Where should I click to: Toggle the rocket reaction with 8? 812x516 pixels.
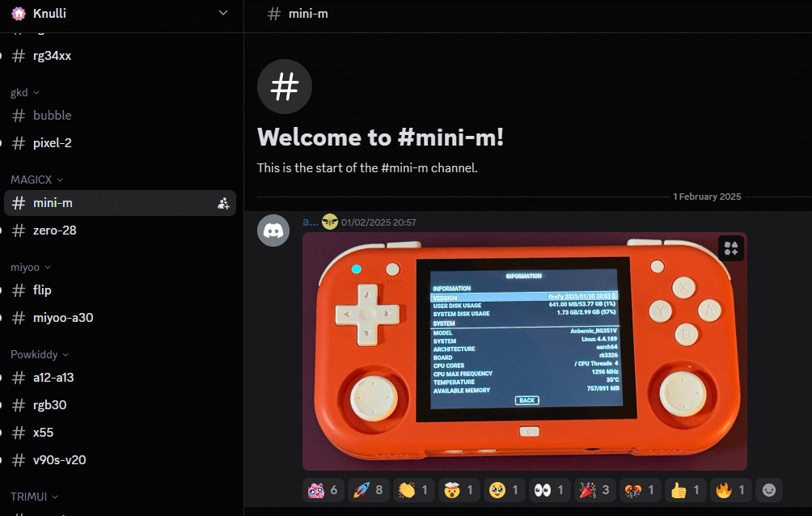[368, 490]
